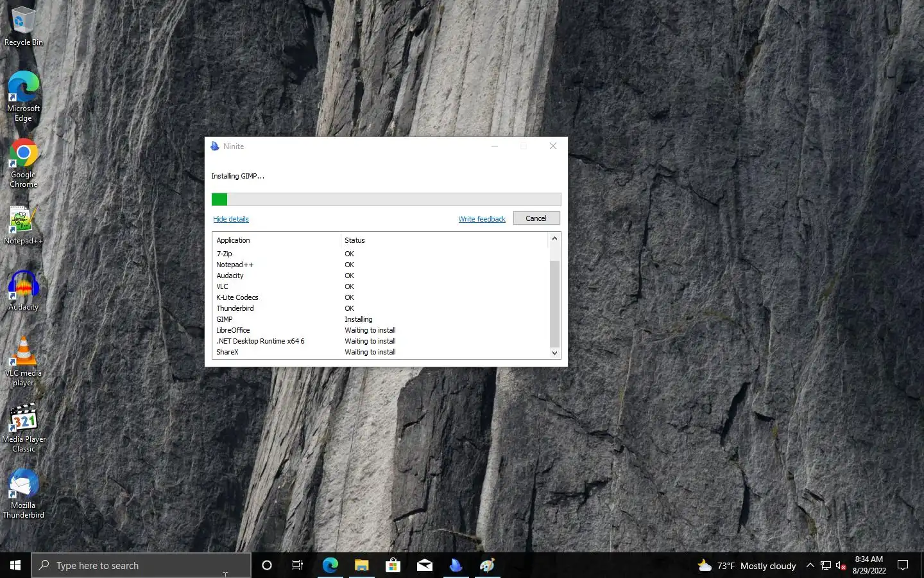Click Hide details link

(x=230, y=219)
